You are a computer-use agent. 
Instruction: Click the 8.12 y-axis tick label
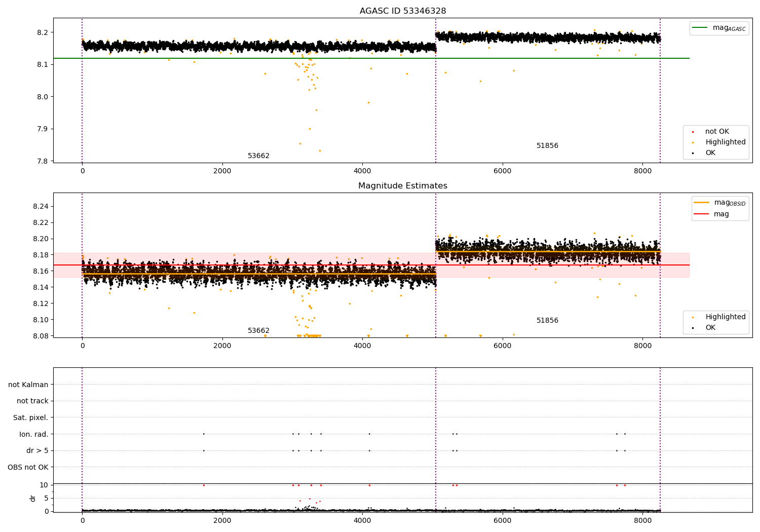click(x=41, y=304)
